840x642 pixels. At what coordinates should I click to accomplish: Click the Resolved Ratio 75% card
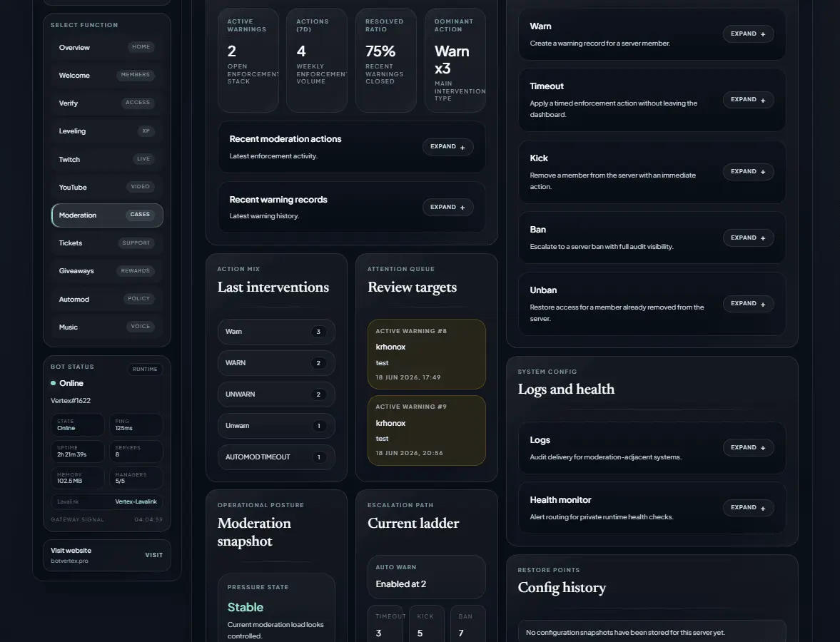coord(385,60)
